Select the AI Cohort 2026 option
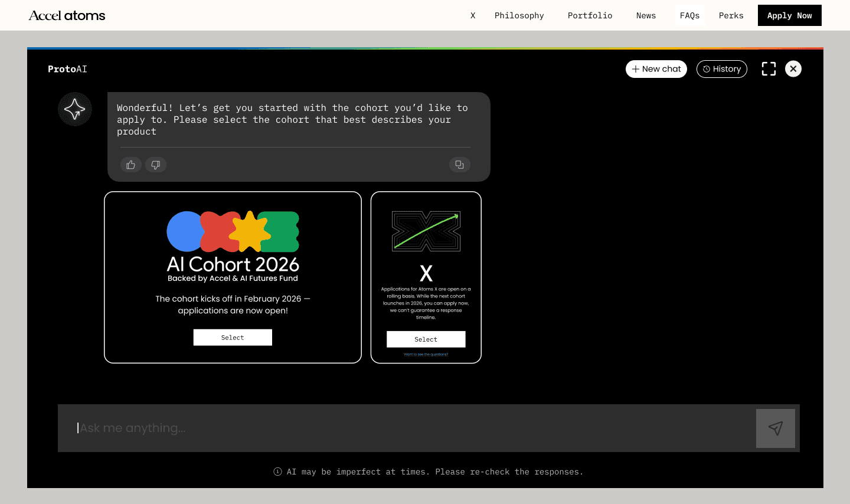The height and width of the screenshot is (504, 850). tap(233, 338)
